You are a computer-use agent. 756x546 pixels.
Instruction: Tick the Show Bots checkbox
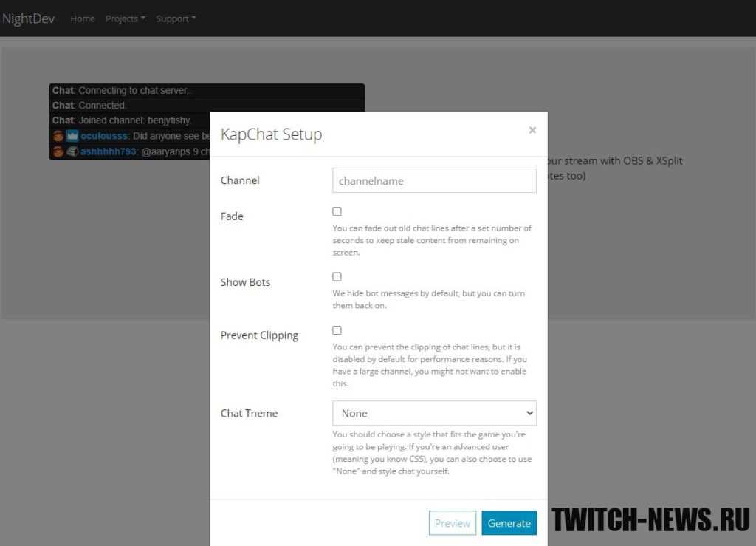337,277
